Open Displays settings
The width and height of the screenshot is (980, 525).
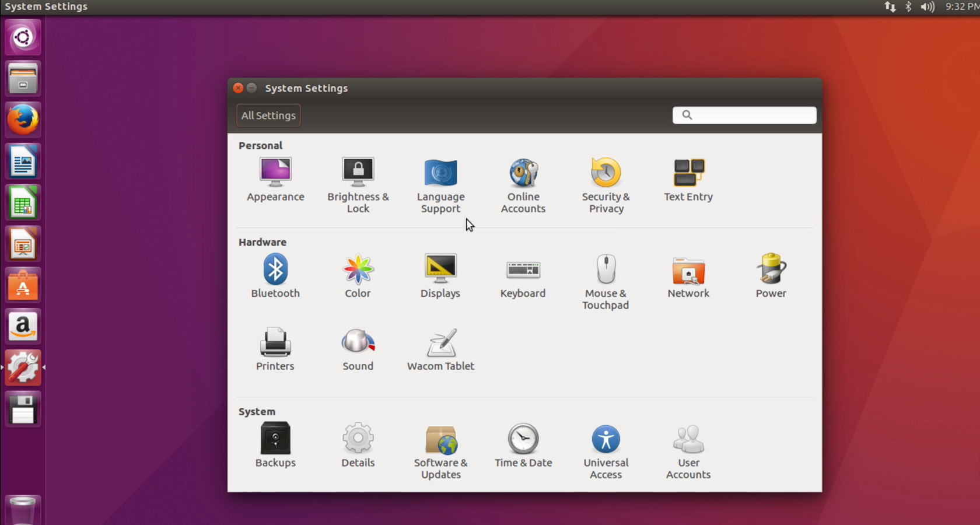440,276
